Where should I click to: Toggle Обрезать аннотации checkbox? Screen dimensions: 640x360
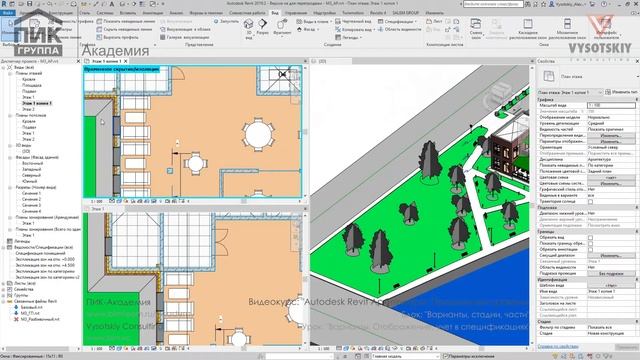[590, 249]
